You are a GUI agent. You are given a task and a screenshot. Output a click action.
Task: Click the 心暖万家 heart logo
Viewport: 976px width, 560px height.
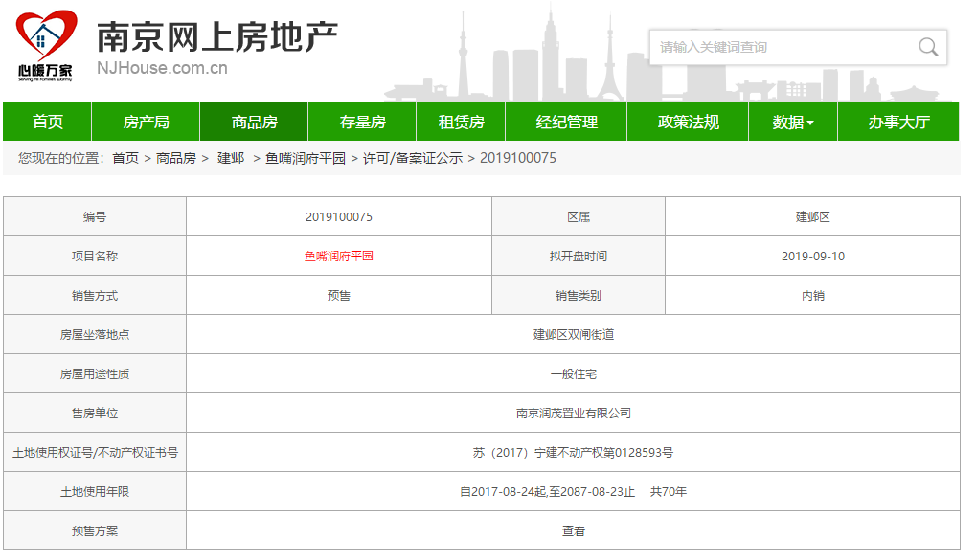46,43
